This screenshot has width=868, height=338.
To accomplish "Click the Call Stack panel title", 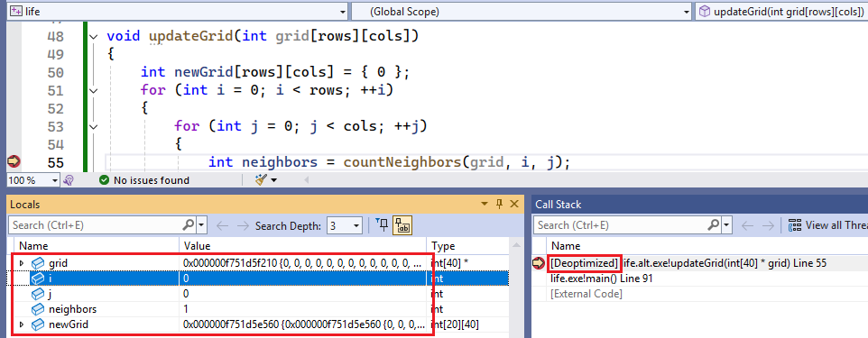I will 558,204.
